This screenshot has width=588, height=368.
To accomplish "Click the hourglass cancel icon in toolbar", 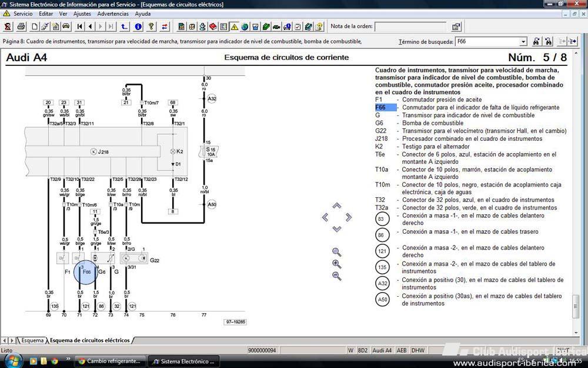I will [8, 26].
